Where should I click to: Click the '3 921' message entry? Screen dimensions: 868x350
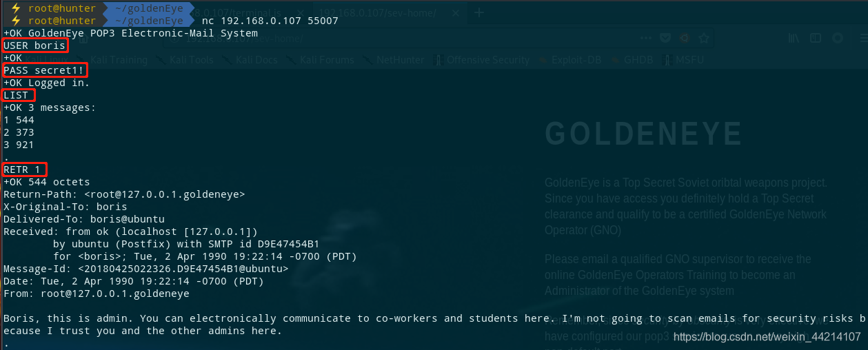19,145
